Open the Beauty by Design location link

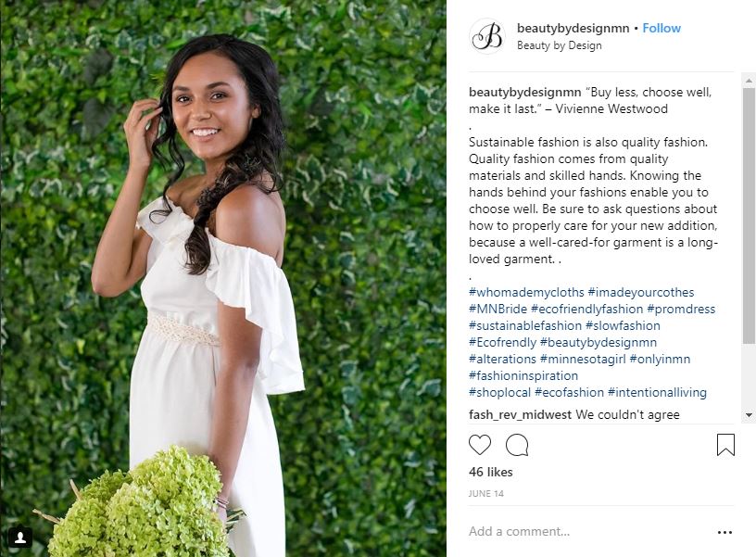(x=560, y=45)
